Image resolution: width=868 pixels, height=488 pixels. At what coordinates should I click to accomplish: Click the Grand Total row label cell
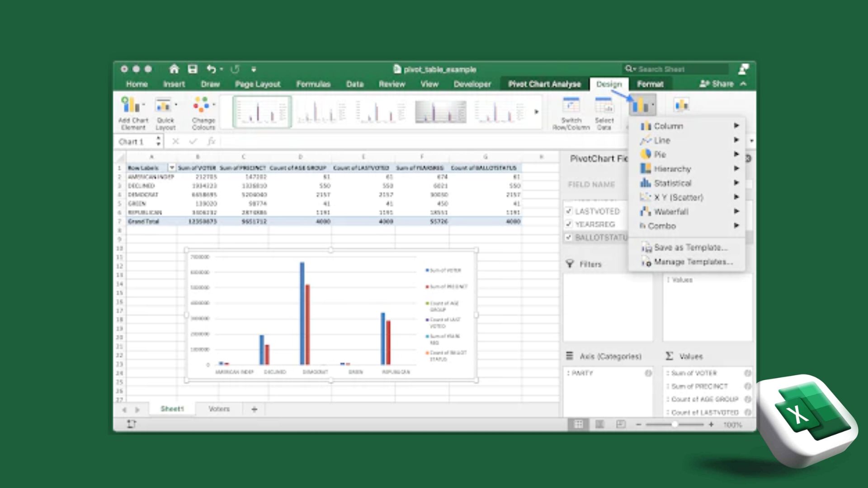[151, 221]
